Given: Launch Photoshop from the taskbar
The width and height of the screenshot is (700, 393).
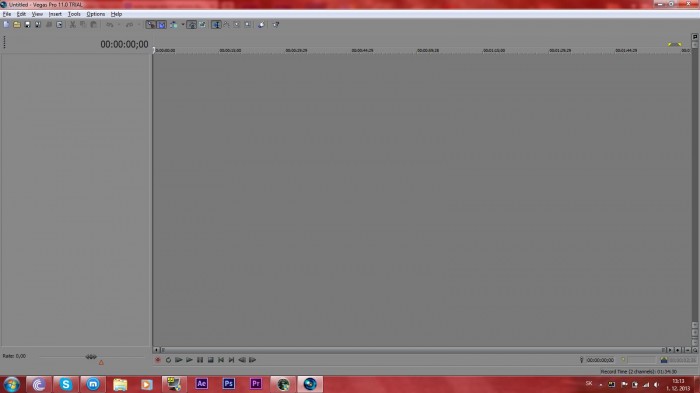Looking at the screenshot, I should pyautogui.click(x=229, y=384).
